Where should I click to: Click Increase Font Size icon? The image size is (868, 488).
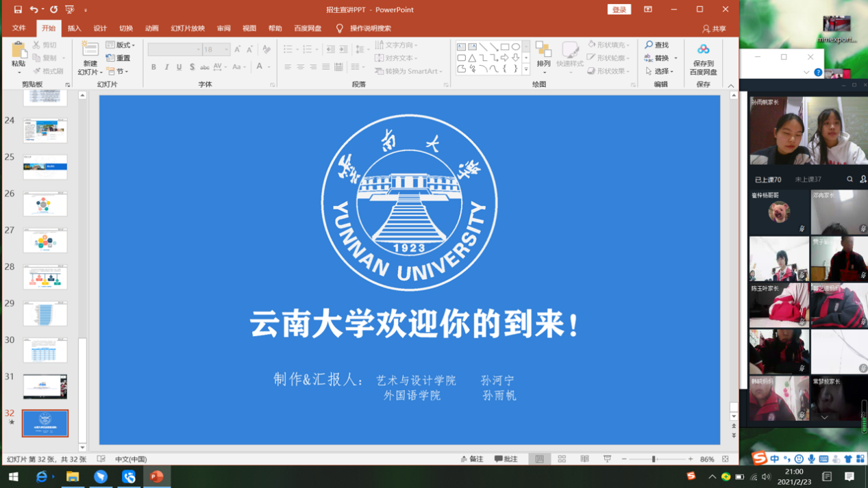click(237, 49)
